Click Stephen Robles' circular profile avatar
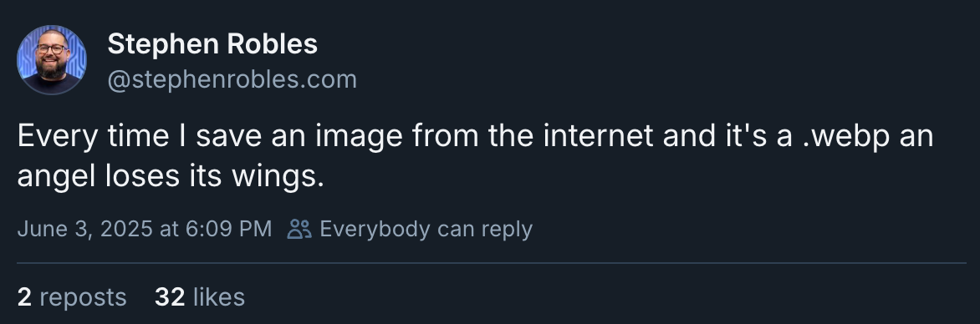This screenshot has height=324, width=980. 52,60
